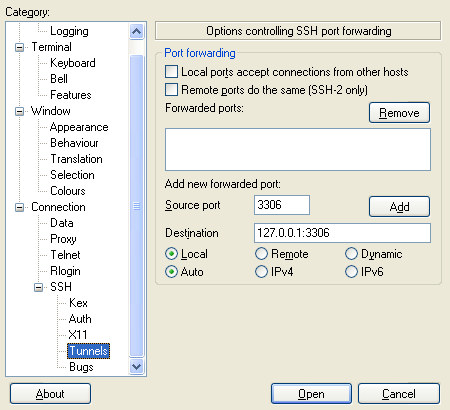This screenshot has width=450, height=410.
Task: Focus the Source port field
Action: click(x=282, y=205)
